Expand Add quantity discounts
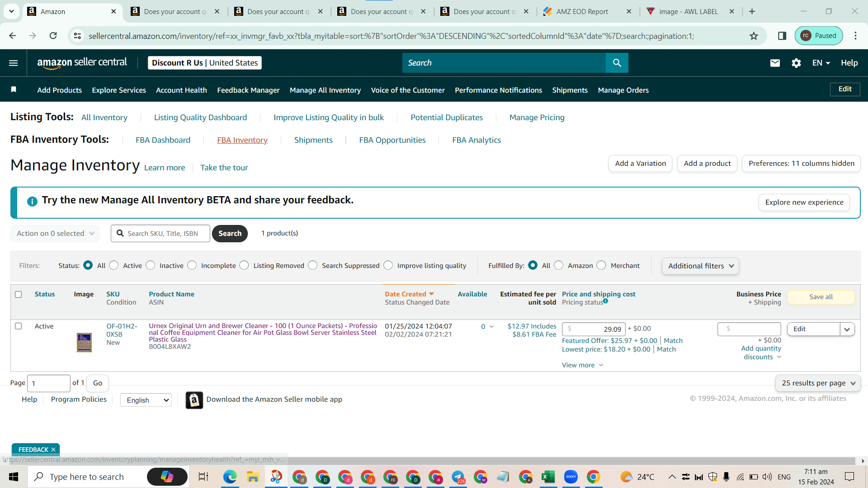The image size is (868, 488). [761, 353]
